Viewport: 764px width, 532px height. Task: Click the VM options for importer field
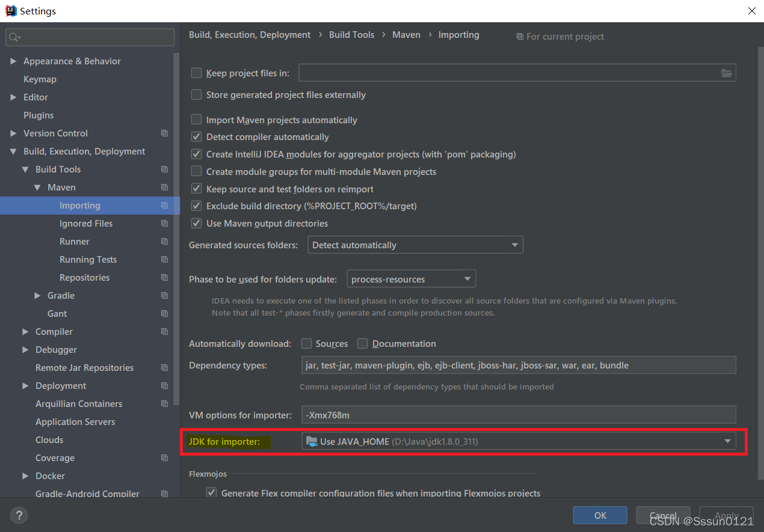point(519,415)
